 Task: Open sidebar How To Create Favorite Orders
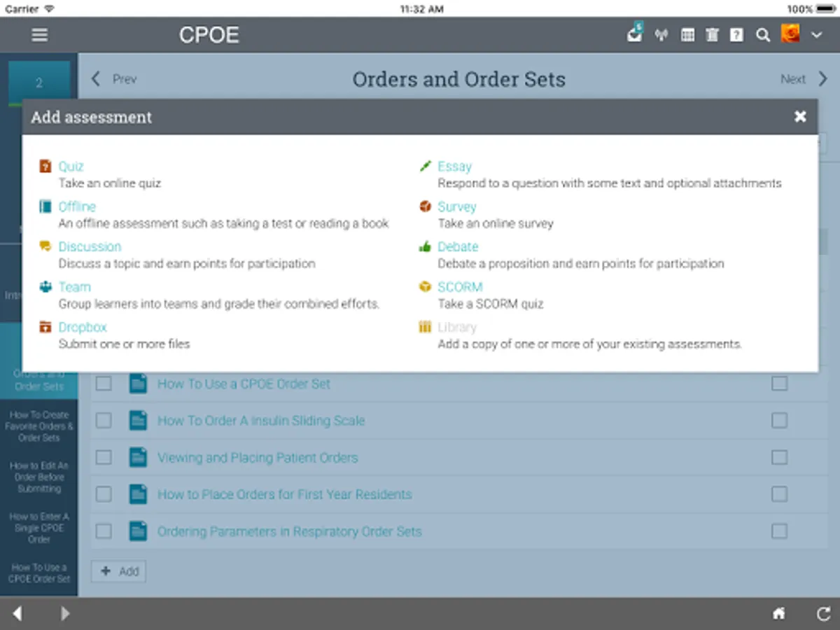pyautogui.click(x=39, y=426)
